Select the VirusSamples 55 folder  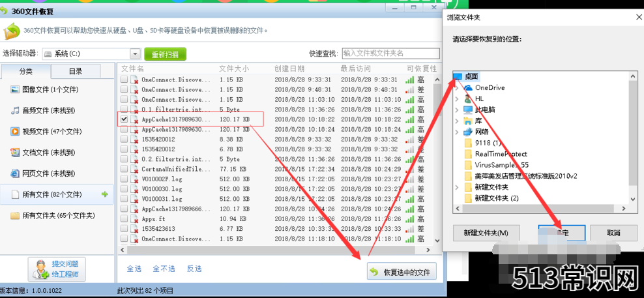[x=501, y=165]
